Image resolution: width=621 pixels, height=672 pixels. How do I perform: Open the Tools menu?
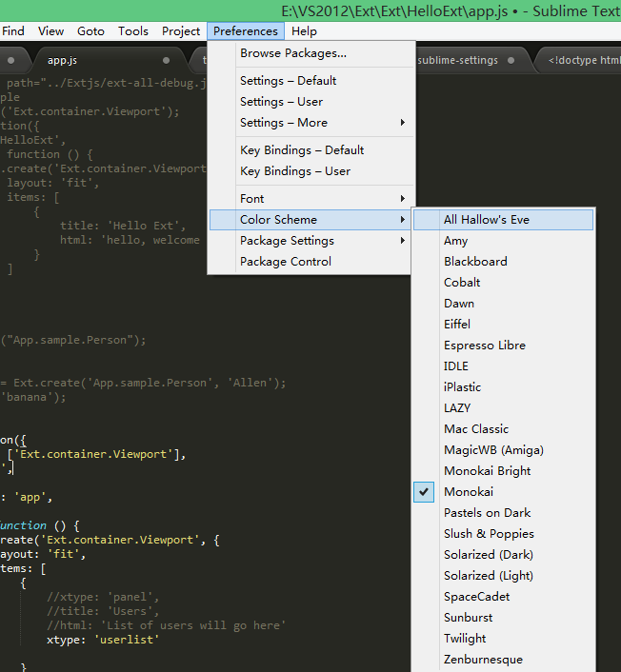coord(133,31)
